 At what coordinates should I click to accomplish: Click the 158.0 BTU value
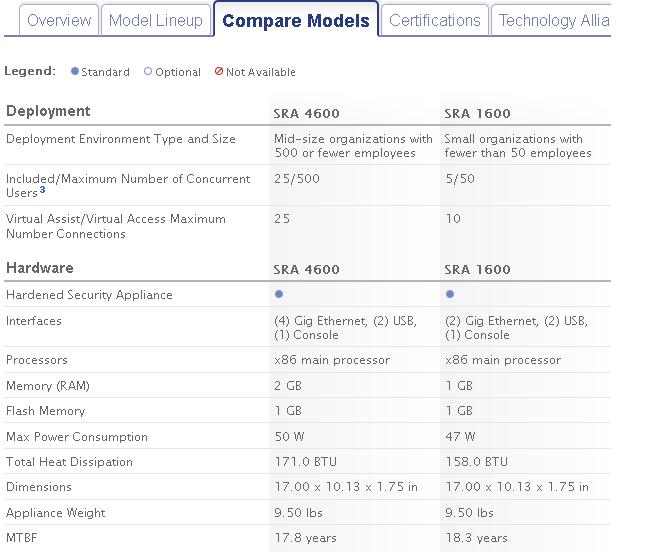[x=476, y=462]
